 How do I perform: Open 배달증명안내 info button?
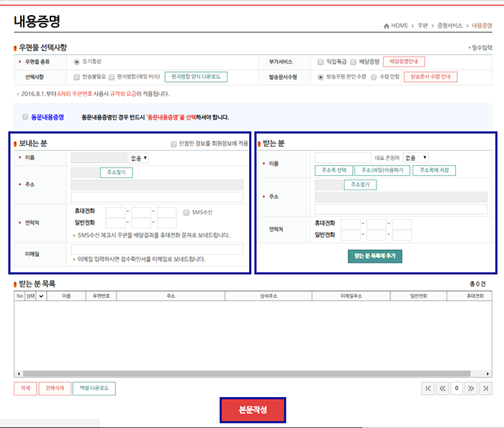pyautogui.click(x=404, y=61)
